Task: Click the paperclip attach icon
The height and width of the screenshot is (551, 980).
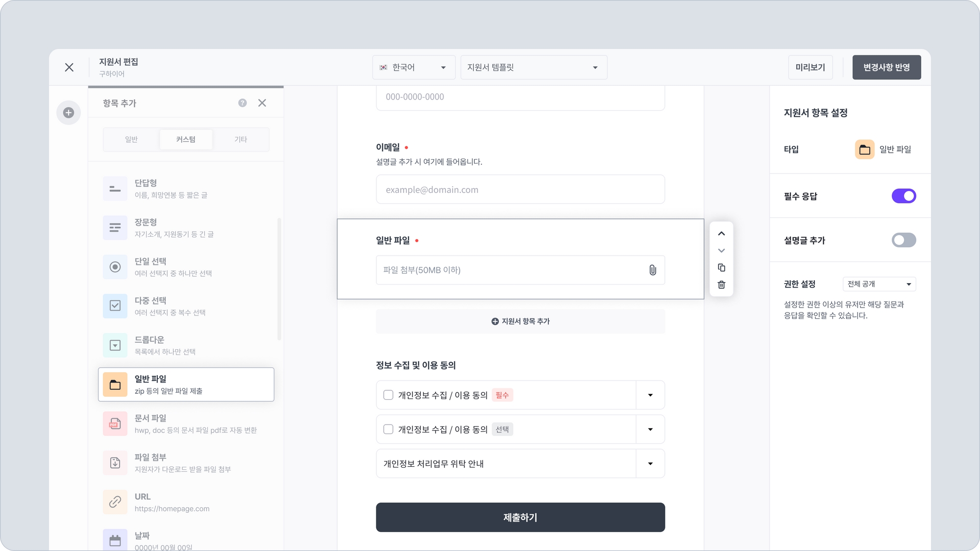Action: (x=653, y=270)
